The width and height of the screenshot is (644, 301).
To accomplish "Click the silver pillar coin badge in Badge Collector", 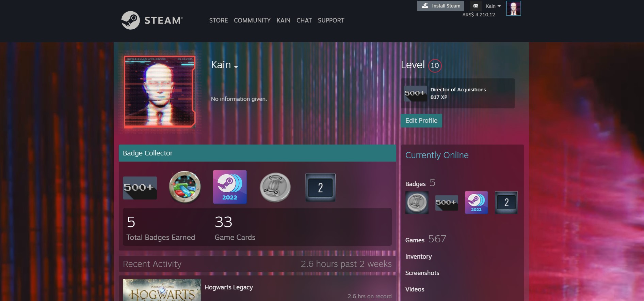I will tap(275, 187).
